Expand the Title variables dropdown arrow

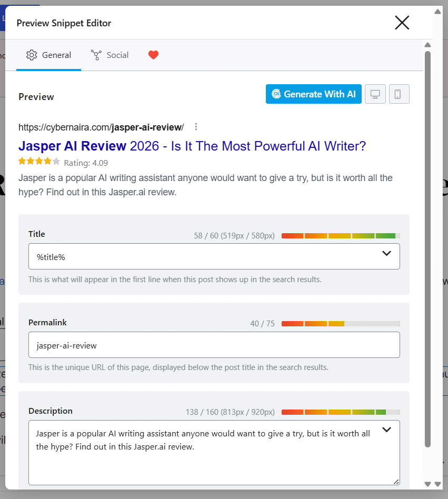coord(386,253)
